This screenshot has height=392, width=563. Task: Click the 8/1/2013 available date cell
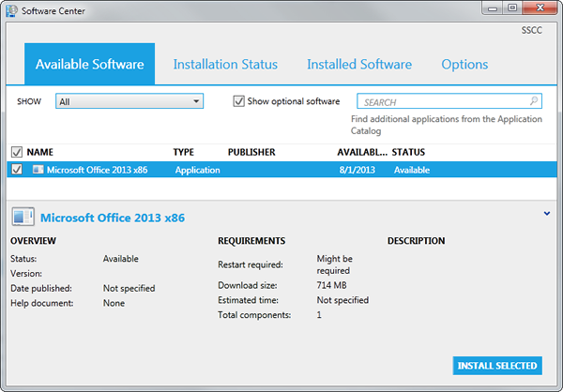pos(358,170)
